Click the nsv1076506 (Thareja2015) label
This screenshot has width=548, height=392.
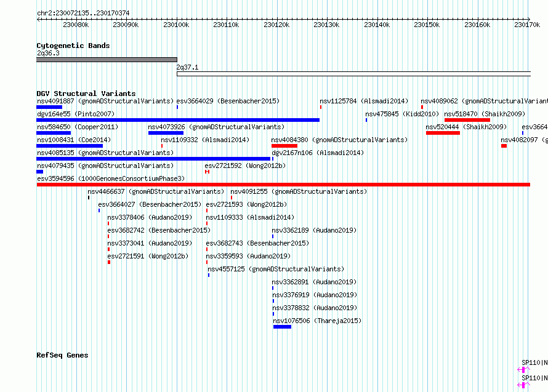(x=317, y=321)
